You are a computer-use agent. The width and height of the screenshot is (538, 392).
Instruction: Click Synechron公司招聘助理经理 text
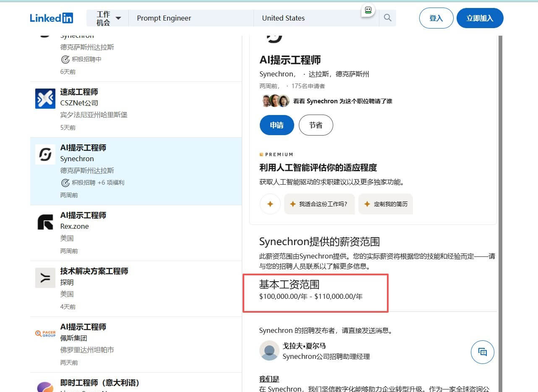(x=326, y=356)
